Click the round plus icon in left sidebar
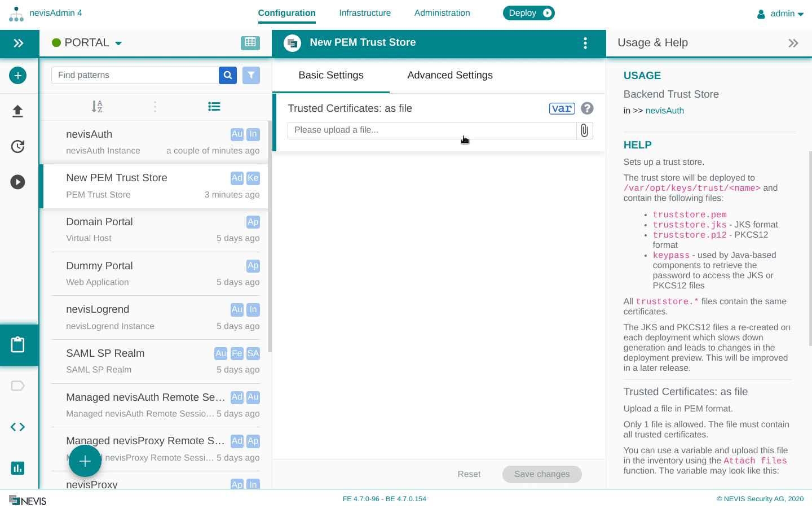Viewport: 812px width, 508px height. (x=17, y=76)
